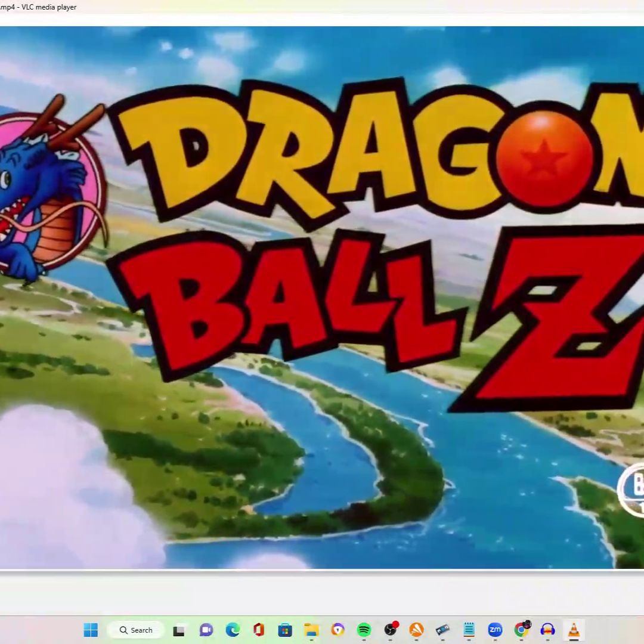
Task: Open the purple video chat app in taskbar
Action: pyautogui.click(x=206, y=630)
